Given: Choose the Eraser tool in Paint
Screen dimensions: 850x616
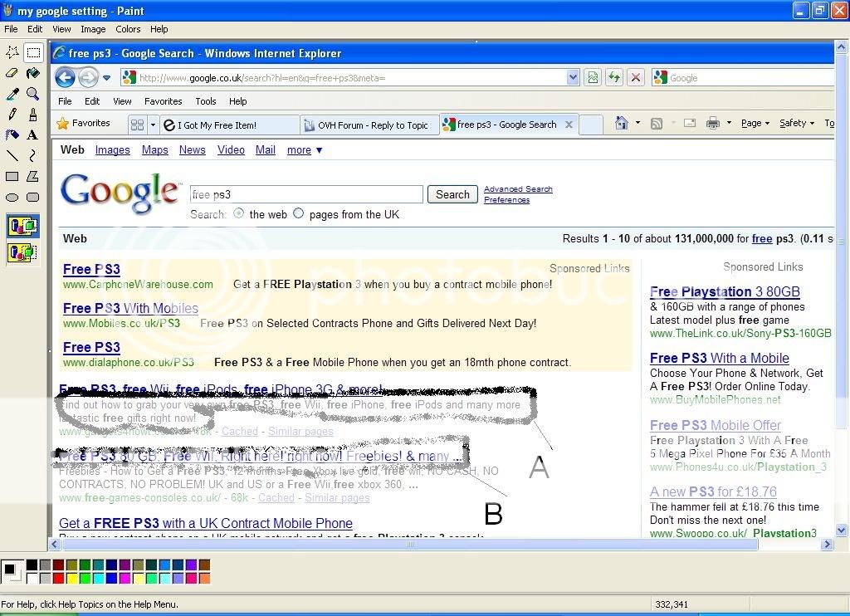Looking at the screenshot, I should pos(12,73).
